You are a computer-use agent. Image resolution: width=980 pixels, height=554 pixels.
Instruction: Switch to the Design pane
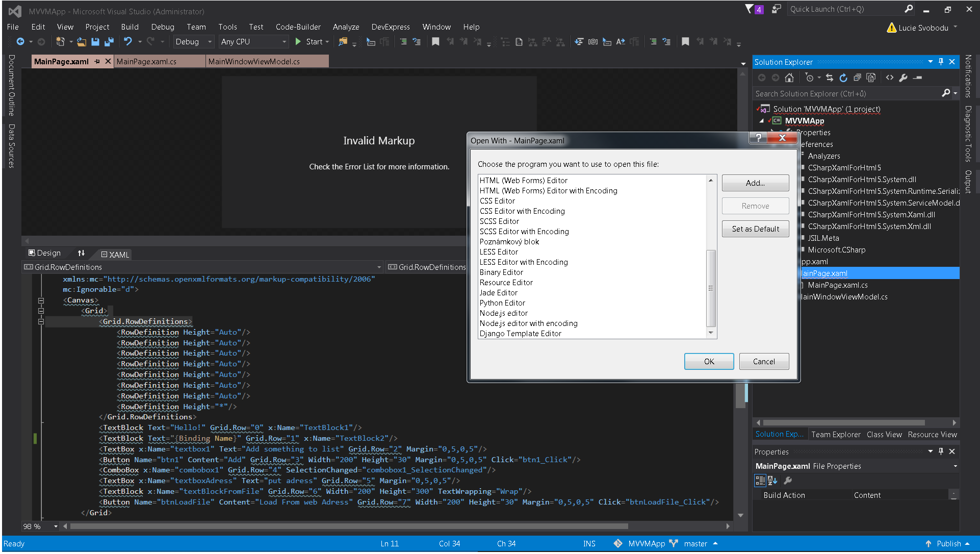[44, 253]
